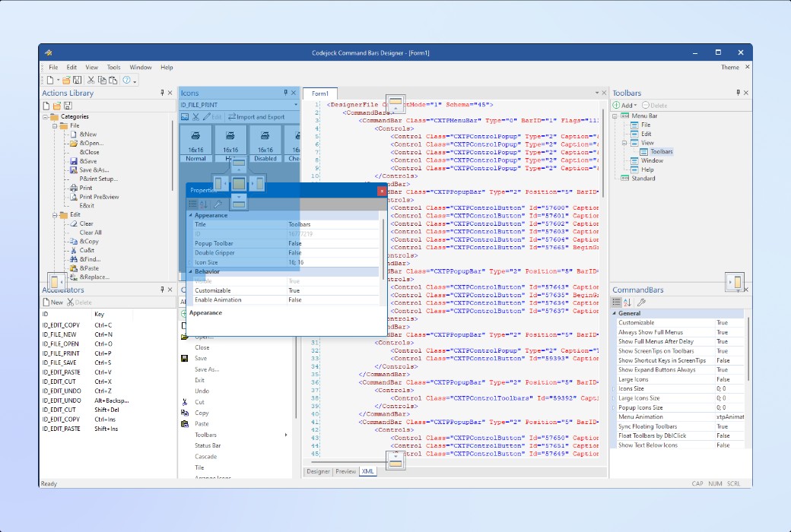Open dropdown arrow next to Help icon

pyautogui.click(x=135, y=81)
